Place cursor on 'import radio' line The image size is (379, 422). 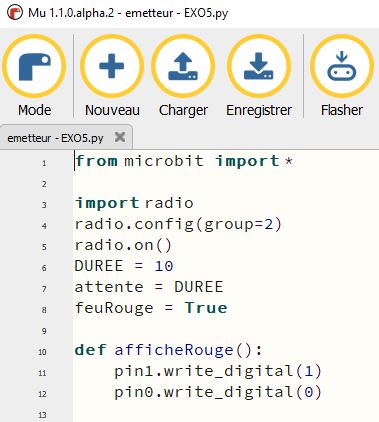tap(134, 203)
